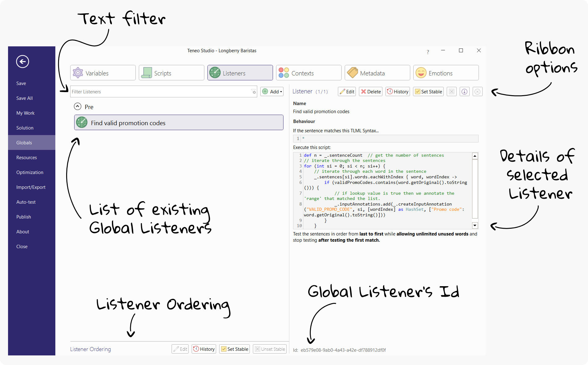Click the circled X icon in listener toolbar

pos(477,92)
